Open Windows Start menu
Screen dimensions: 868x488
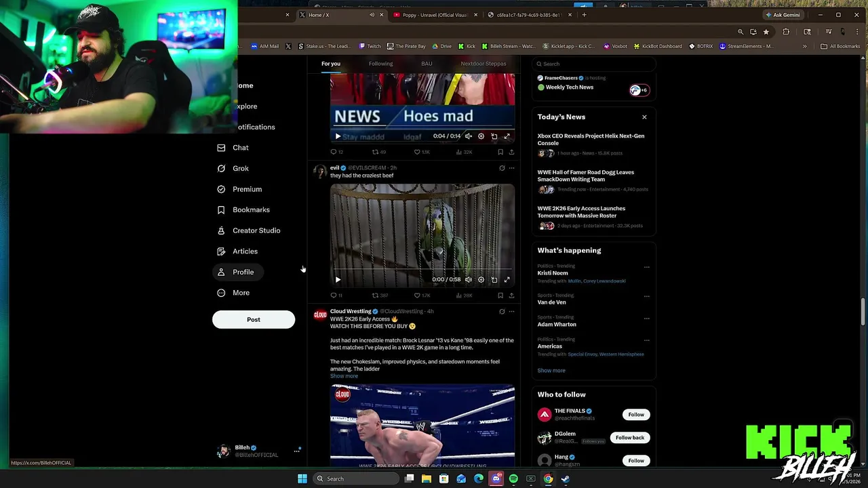(302, 479)
